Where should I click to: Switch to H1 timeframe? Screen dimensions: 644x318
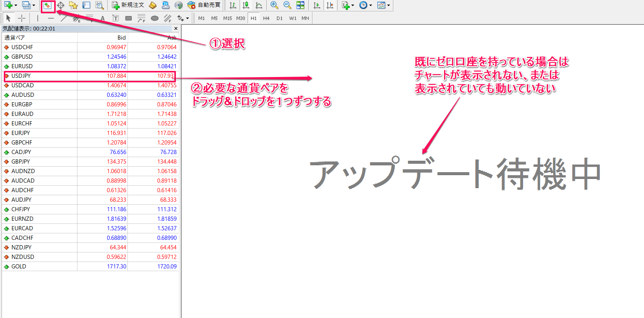point(254,18)
